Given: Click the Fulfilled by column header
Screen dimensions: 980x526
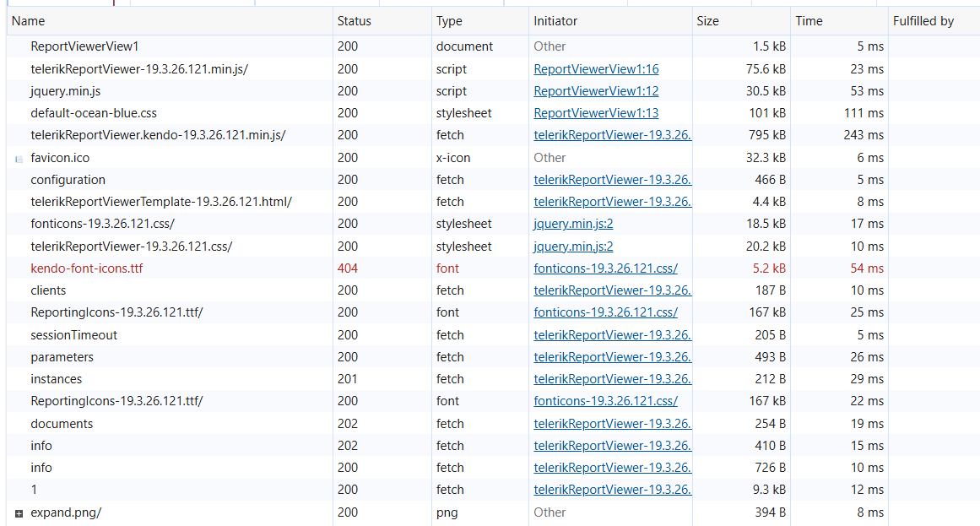Looking at the screenshot, I should click(923, 21).
